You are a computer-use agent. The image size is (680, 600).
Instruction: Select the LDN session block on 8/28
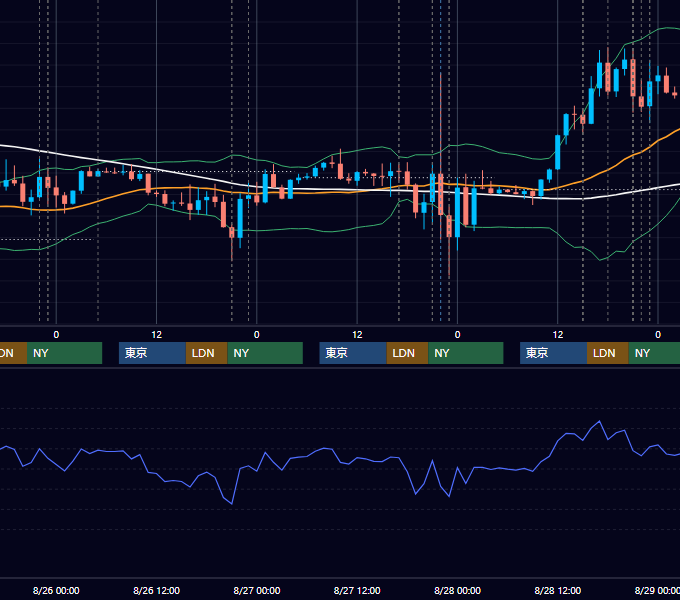[x=608, y=353]
